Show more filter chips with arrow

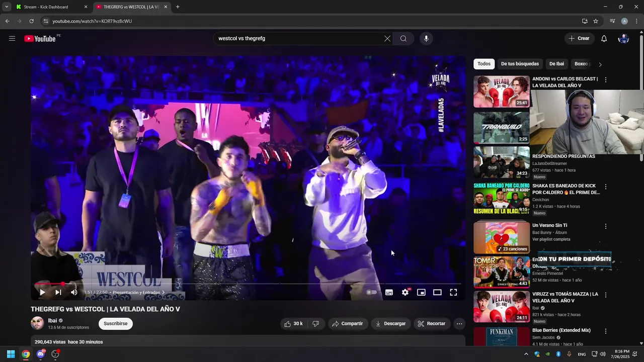(600, 64)
